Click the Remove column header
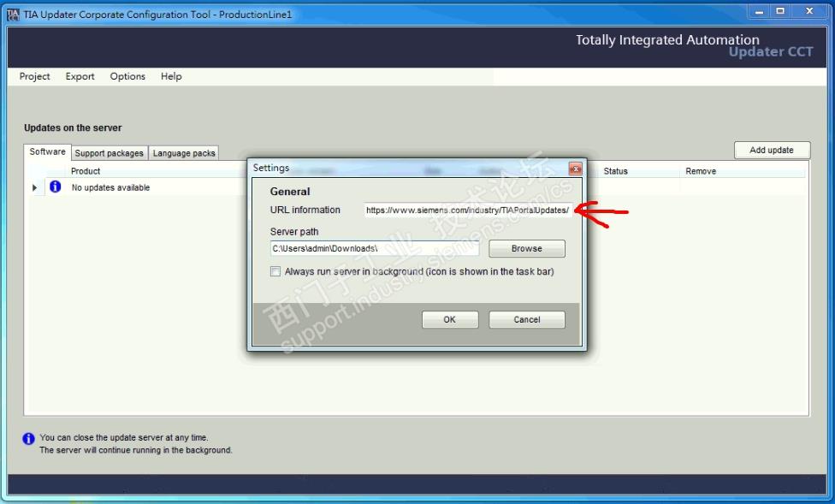The width and height of the screenshot is (835, 504). (701, 171)
